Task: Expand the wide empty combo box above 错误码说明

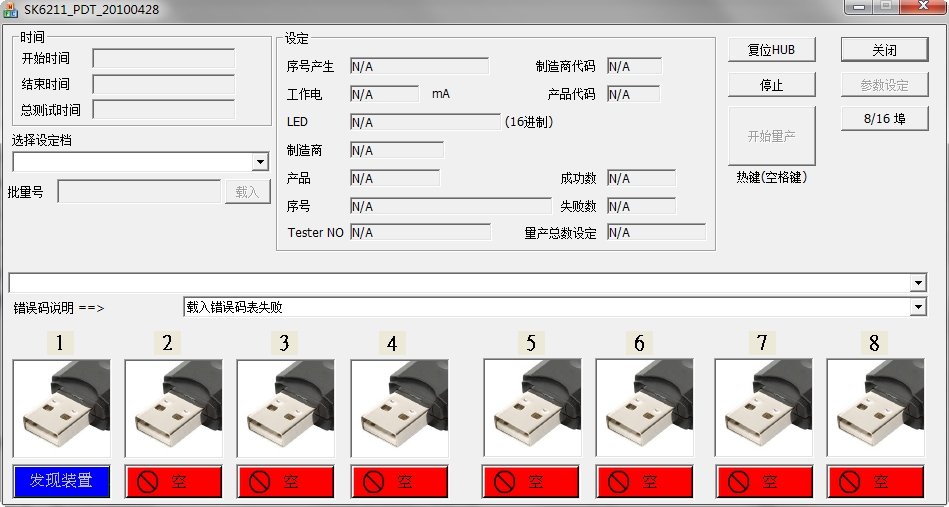Action: [x=918, y=283]
